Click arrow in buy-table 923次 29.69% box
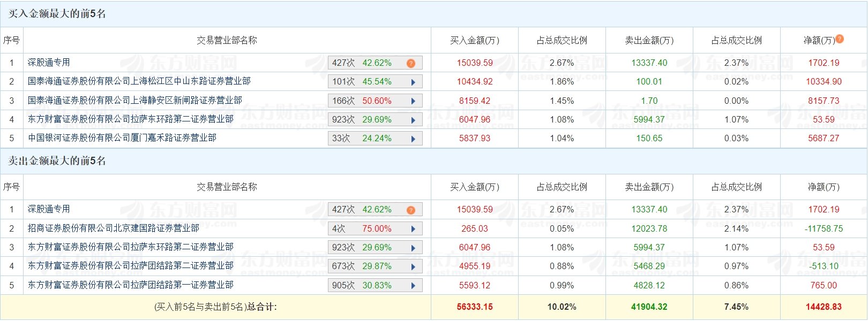868x321 pixels. (x=413, y=120)
